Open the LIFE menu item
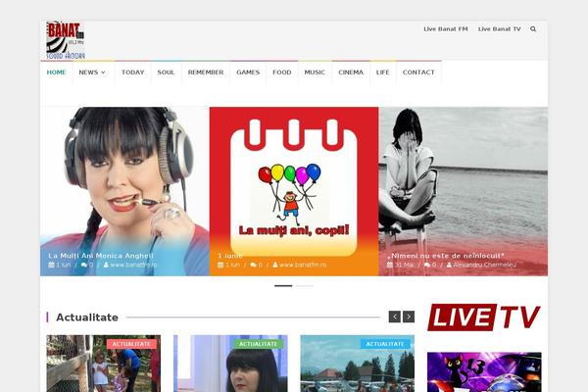 (383, 73)
